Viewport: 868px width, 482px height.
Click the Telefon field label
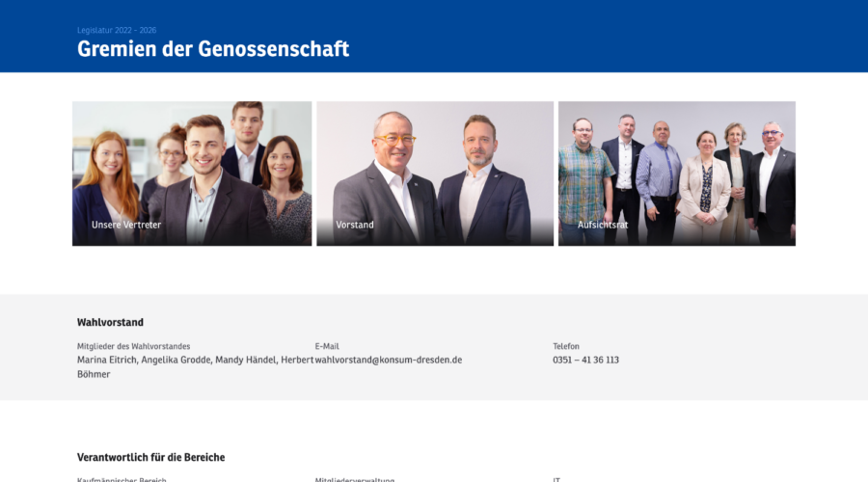(x=566, y=346)
